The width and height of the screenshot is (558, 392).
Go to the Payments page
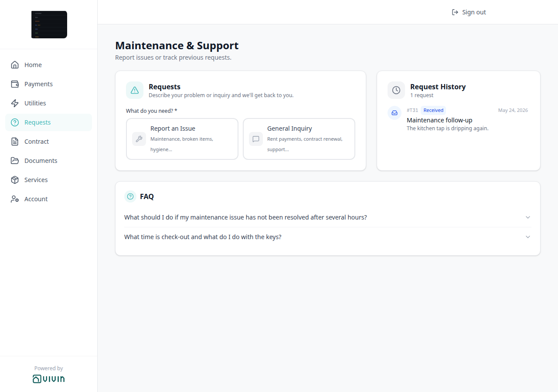(x=48, y=84)
